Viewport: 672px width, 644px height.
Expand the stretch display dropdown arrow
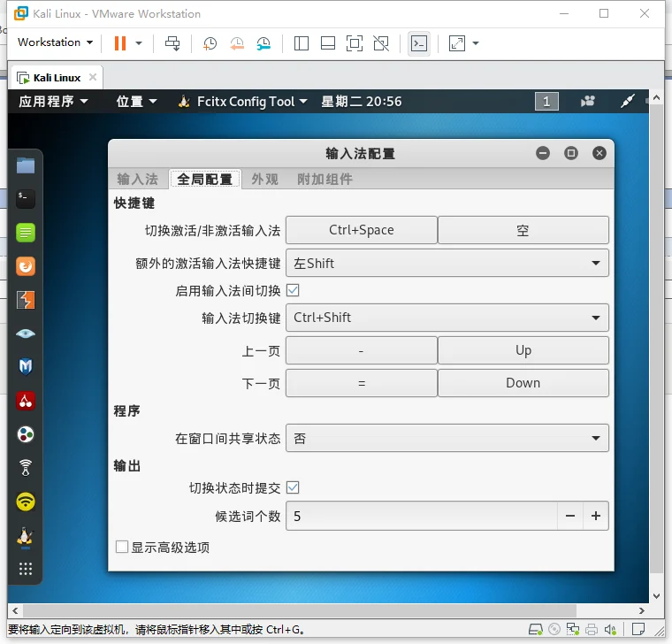pos(476,42)
